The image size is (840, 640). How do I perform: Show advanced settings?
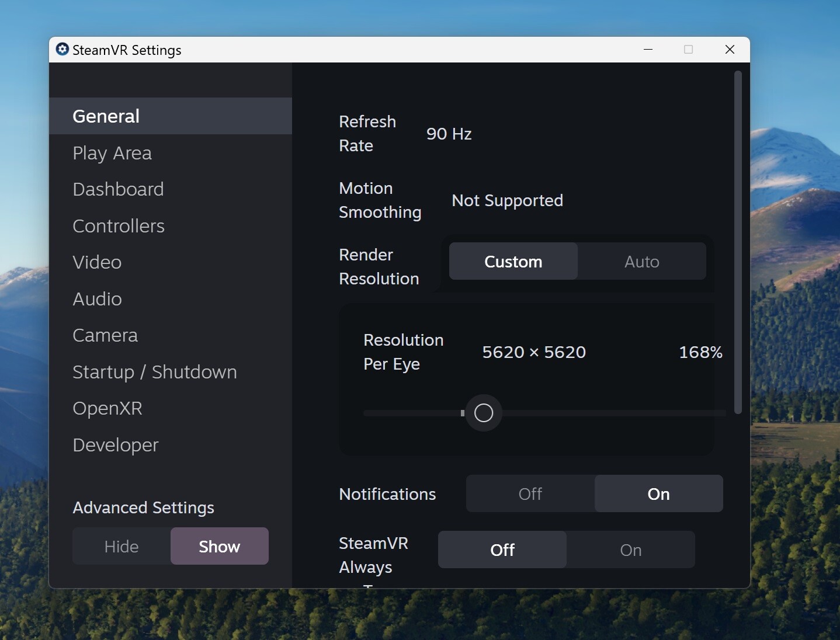tap(220, 546)
